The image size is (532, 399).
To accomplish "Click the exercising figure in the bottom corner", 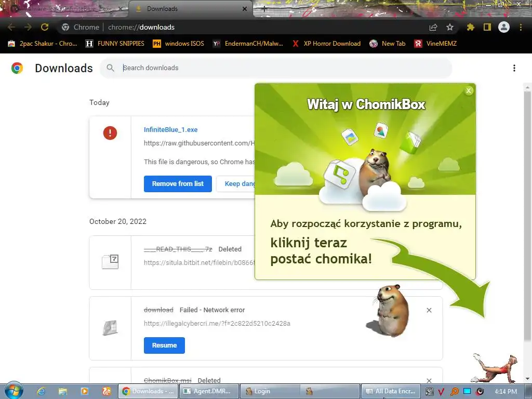I will coord(495,368).
